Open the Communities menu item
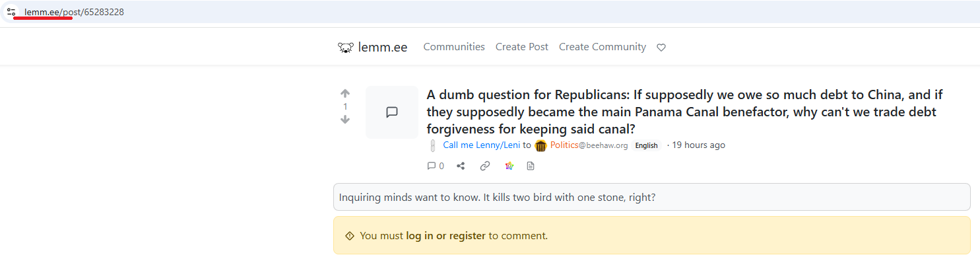 pyautogui.click(x=454, y=47)
